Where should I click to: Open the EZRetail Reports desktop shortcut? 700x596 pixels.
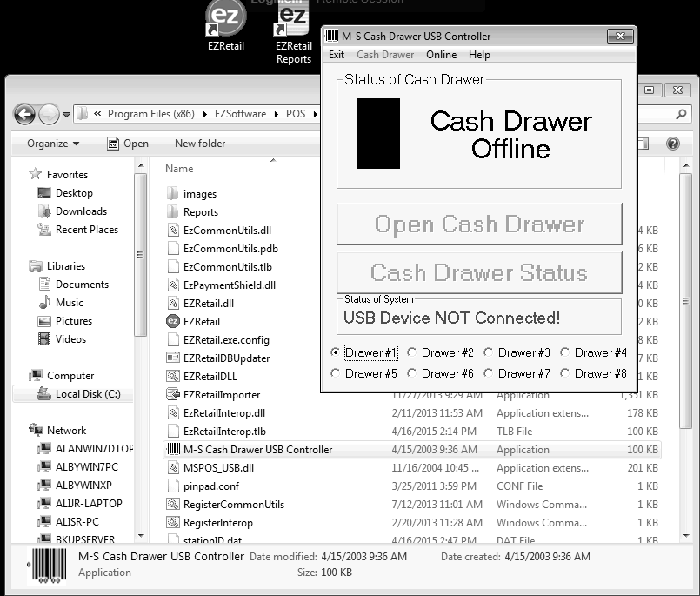(x=293, y=31)
